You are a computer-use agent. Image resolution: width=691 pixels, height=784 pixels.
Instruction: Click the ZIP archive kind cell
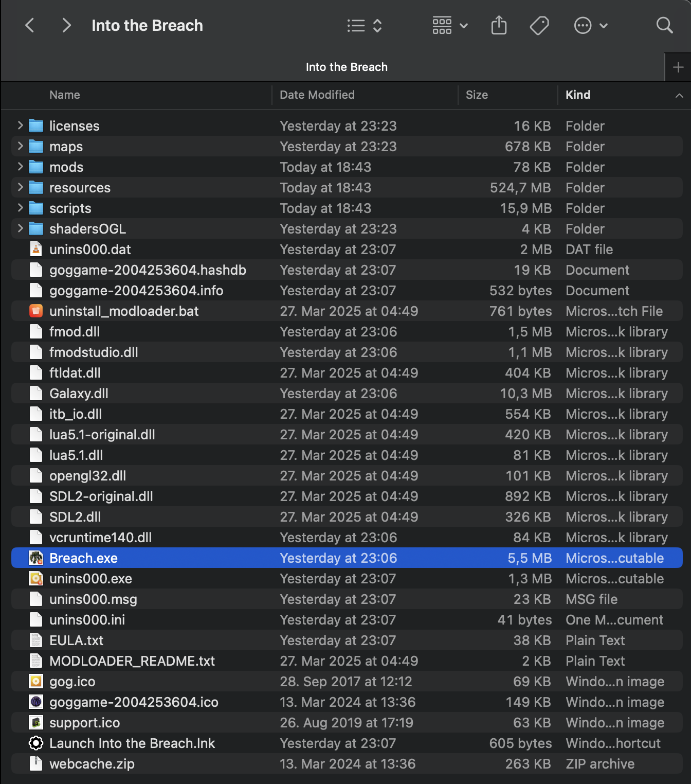pos(600,763)
